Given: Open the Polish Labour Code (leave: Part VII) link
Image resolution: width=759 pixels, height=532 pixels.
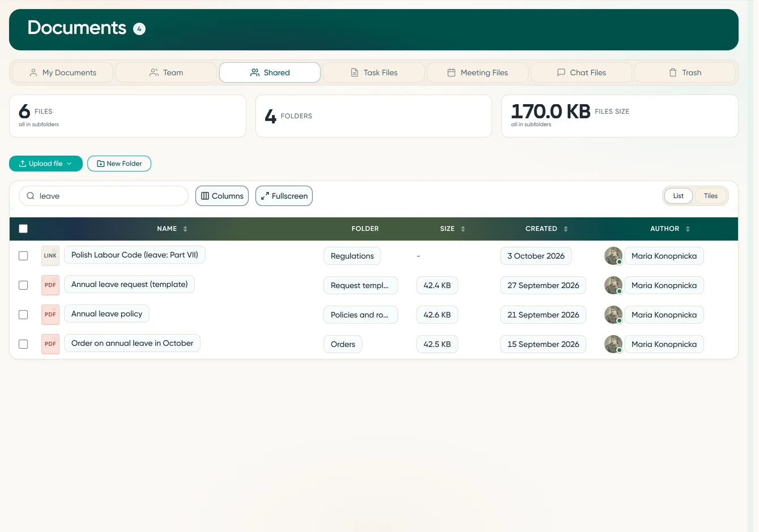Looking at the screenshot, I should pos(135,255).
